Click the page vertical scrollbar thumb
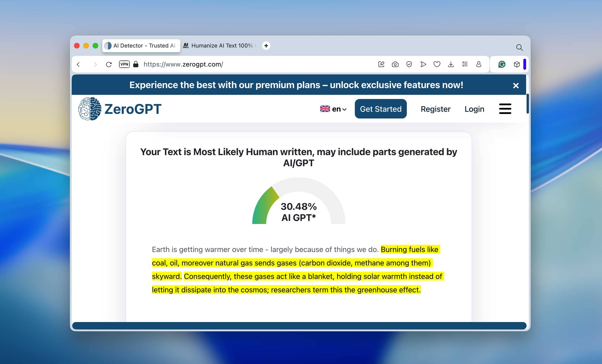Image resolution: width=602 pixels, height=364 pixels. pyautogui.click(x=528, y=104)
